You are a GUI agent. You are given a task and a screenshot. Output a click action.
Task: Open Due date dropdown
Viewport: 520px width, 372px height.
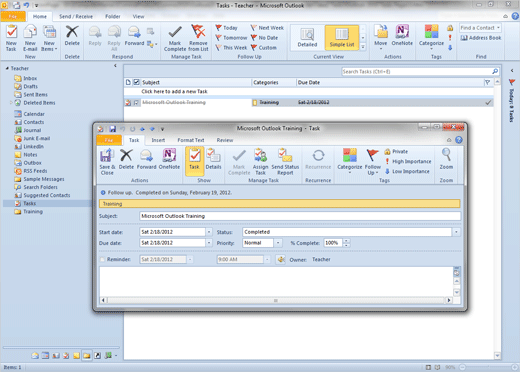(209, 243)
